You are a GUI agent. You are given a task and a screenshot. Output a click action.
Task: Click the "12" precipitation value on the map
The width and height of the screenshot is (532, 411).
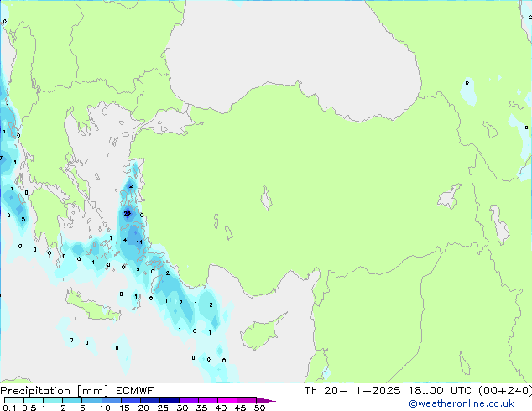[129, 186]
